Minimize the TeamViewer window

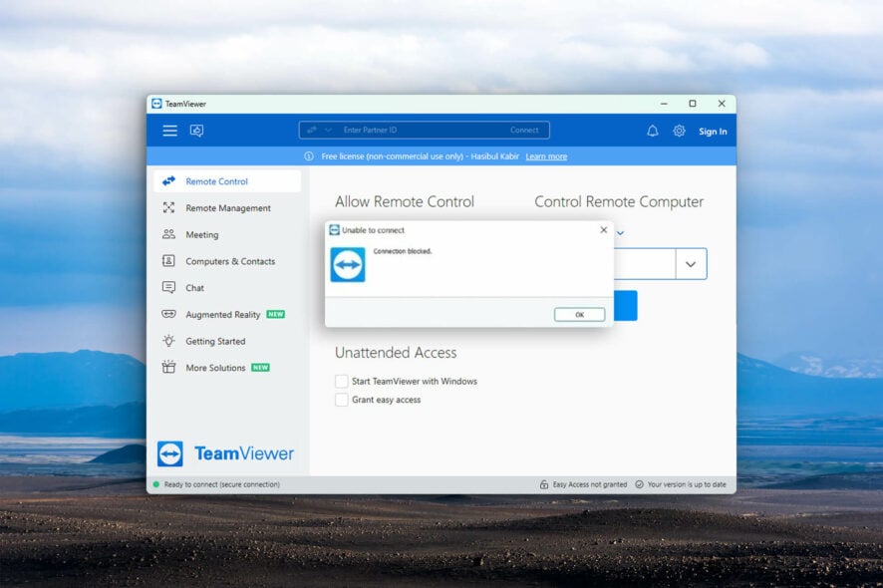tap(664, 104)
